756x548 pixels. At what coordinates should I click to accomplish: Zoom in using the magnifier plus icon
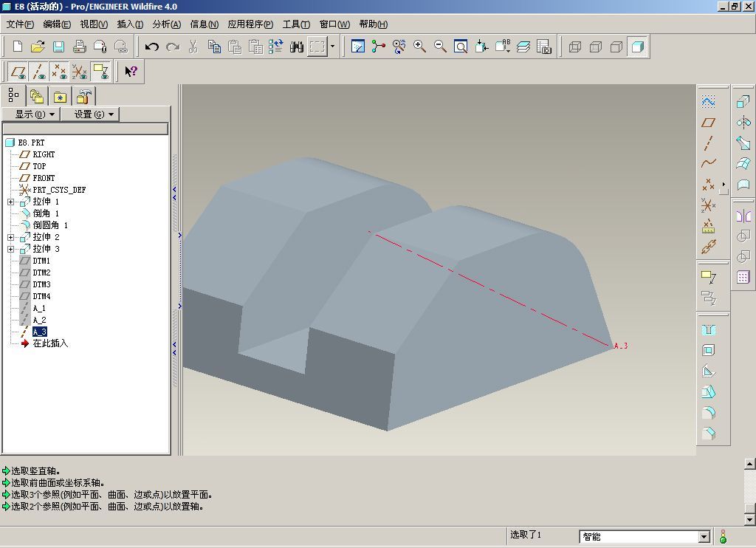419,47
